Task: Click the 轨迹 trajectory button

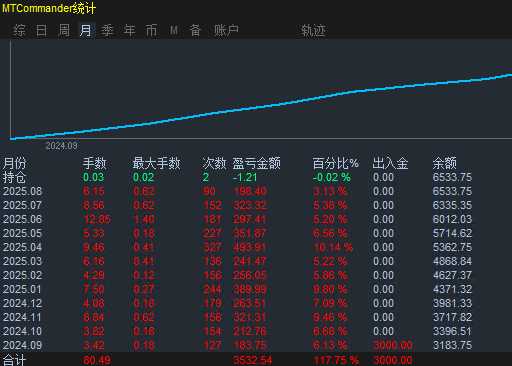Action: point(313,30)
